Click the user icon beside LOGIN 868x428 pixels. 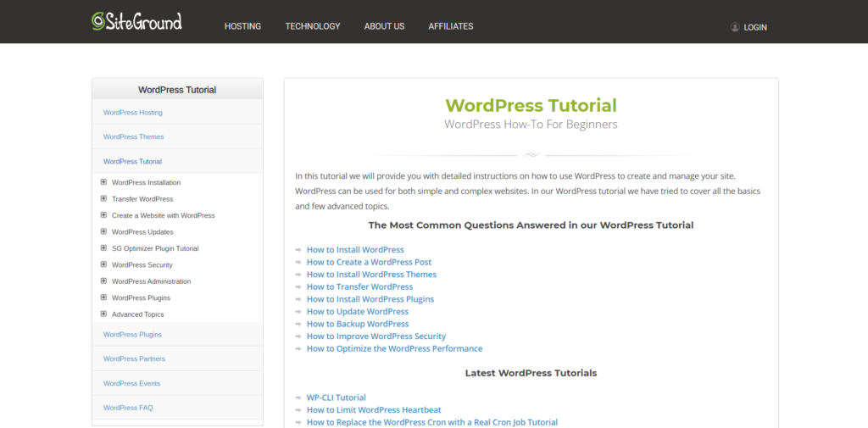coord(735,27)
